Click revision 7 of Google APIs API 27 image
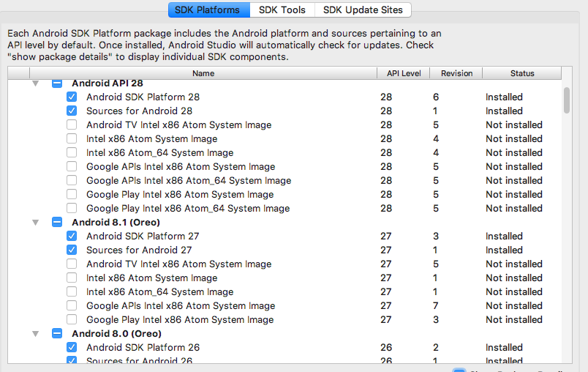 (435, 305)
